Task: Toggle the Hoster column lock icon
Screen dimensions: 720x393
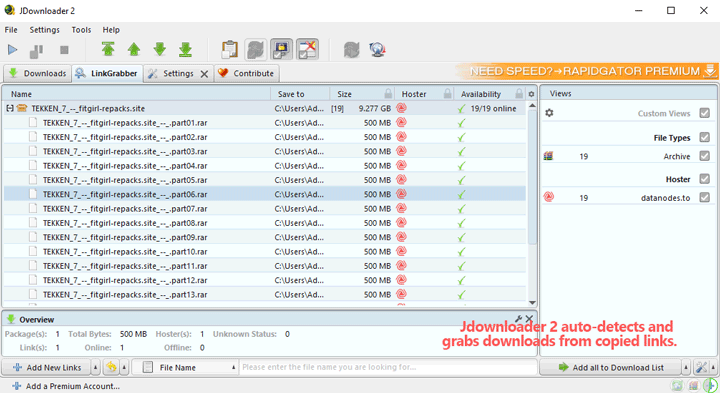Action: pos(447,94)
